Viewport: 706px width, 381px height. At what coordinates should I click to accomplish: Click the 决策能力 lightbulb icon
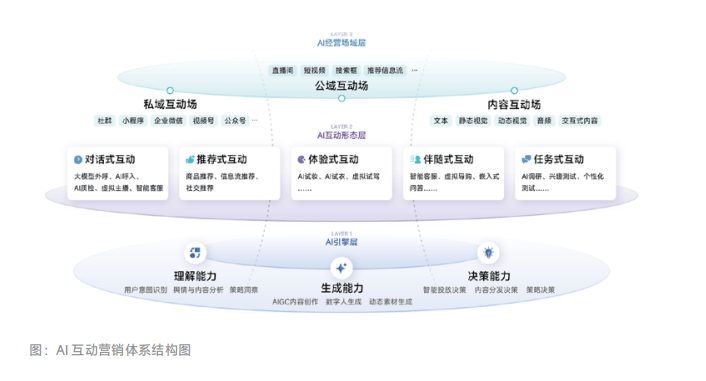pos(489,253)
